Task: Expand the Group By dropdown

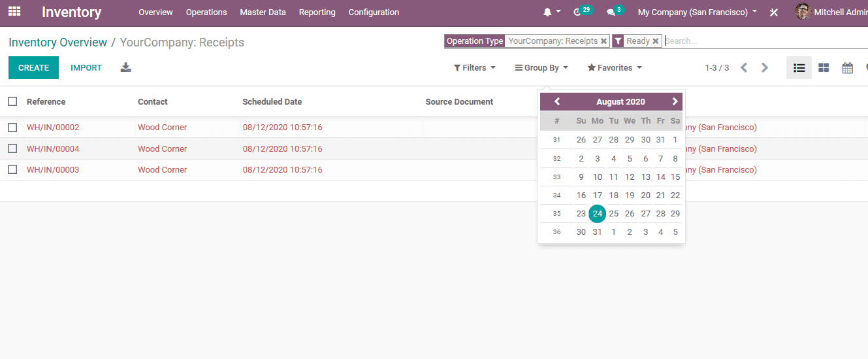Action: pyautogui.click(x=541, y=68)
